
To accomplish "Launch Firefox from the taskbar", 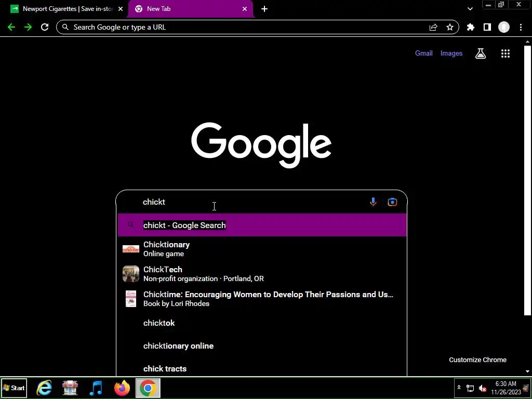I will coord(122,388).
